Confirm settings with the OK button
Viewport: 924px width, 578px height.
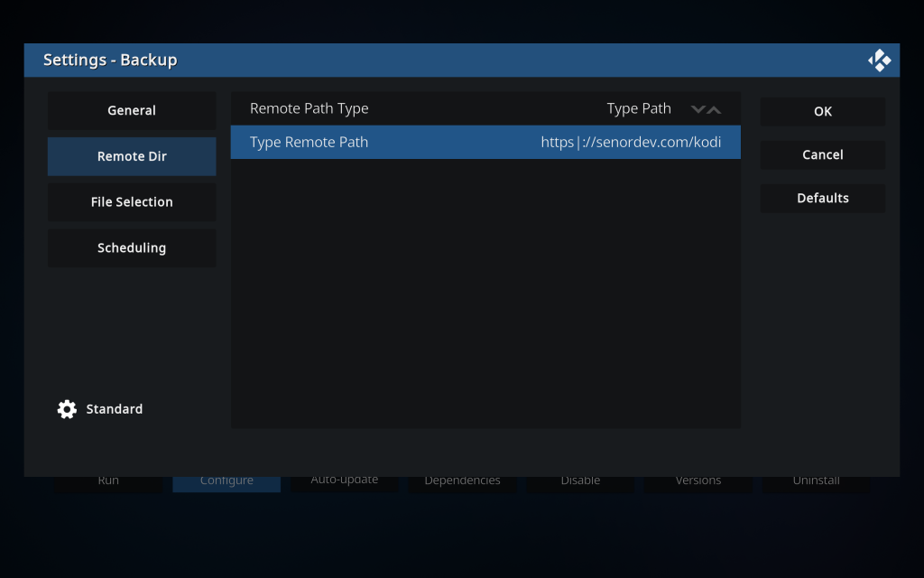[x=822, y=111]
